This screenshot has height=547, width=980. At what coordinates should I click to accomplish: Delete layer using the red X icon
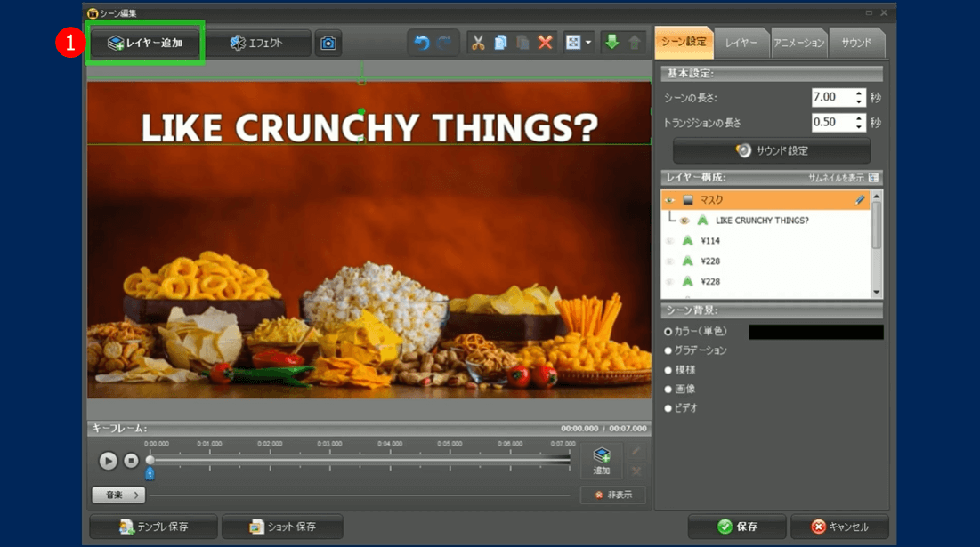545,43
